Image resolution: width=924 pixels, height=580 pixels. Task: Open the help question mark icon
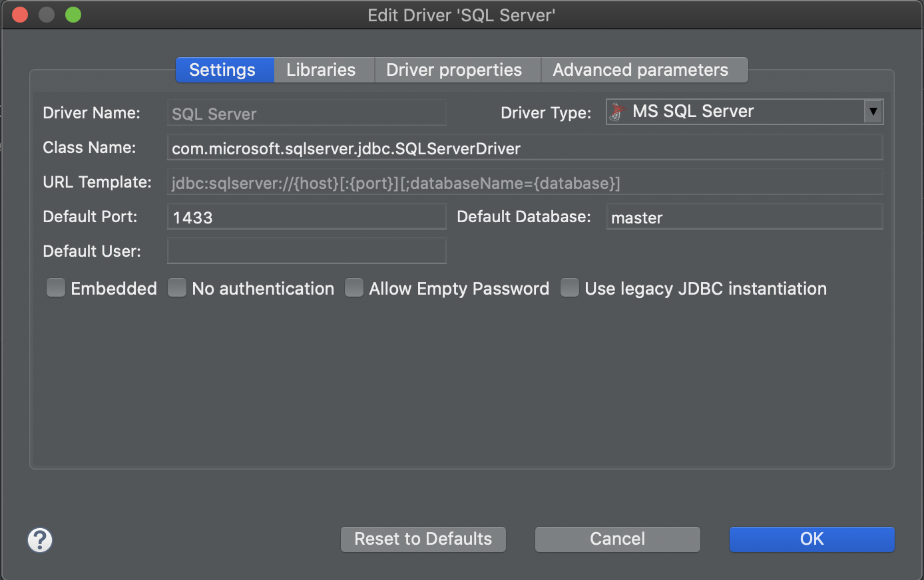pos(39,540)
